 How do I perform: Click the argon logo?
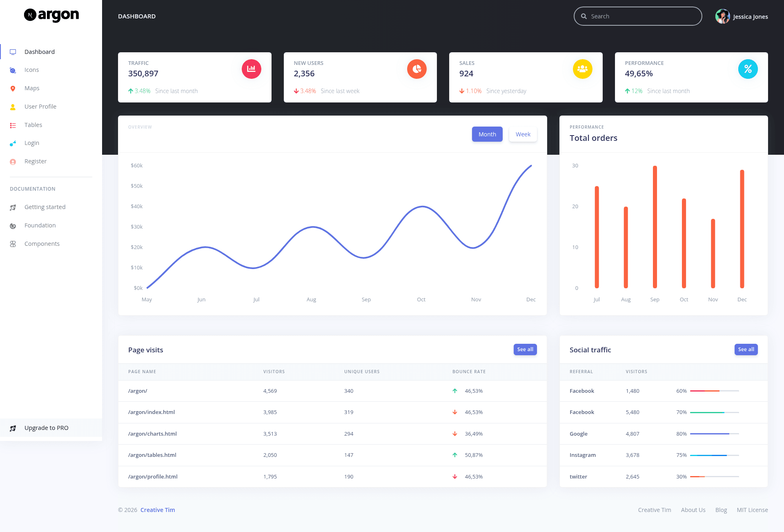click(x=51, y=15)
